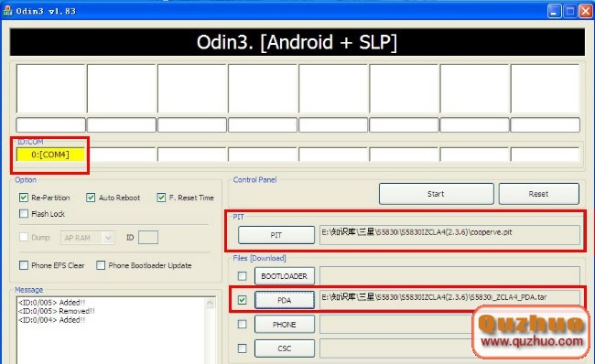Click the Message log scrollbar up arrow
The height and width of the screenshot is (364, 595).
point(210,303)
